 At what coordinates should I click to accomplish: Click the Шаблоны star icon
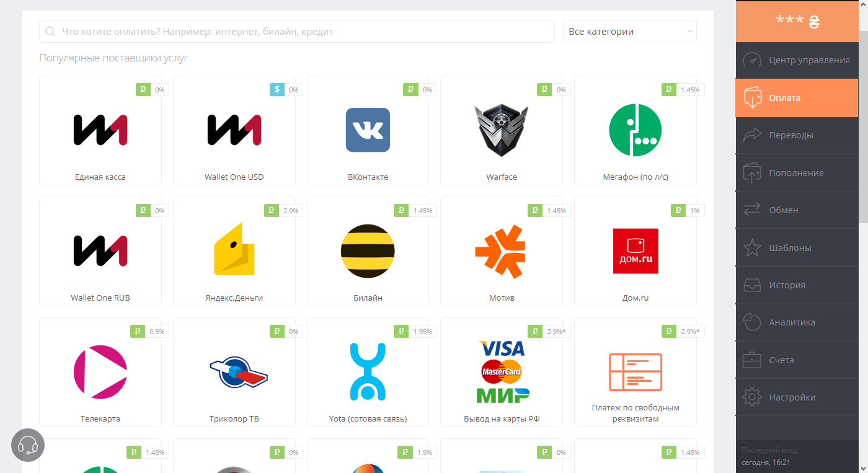point(752,248)
